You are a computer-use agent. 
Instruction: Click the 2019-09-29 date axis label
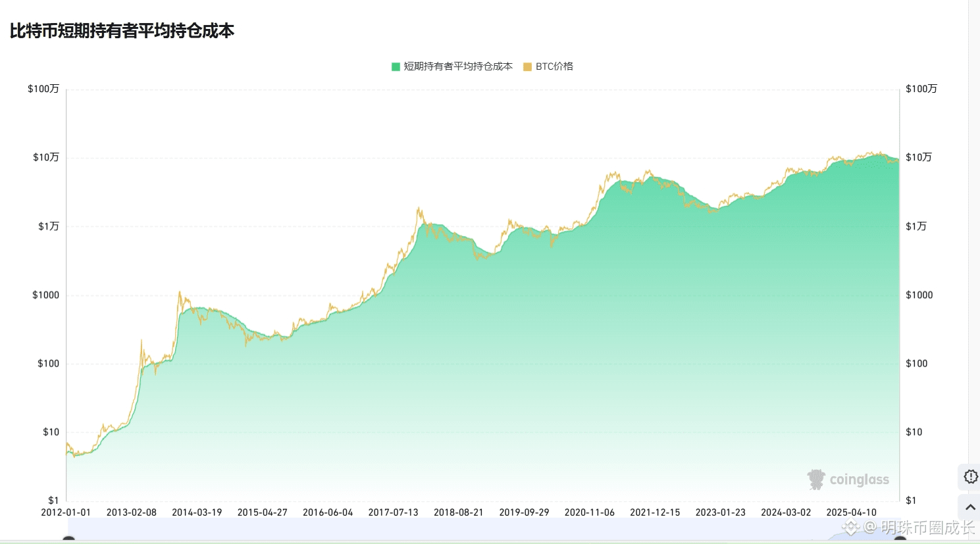(524, 512)
